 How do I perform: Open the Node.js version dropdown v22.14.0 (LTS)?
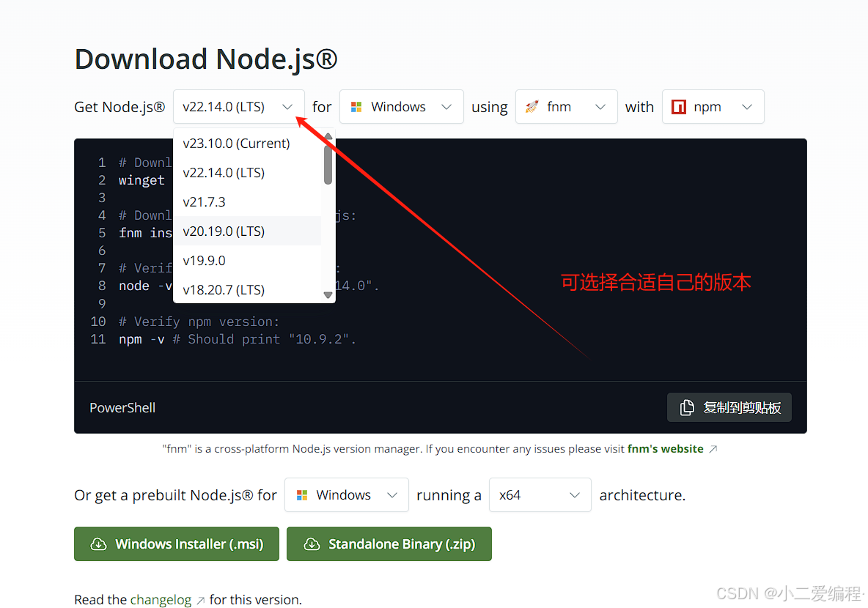pos(238,107)
